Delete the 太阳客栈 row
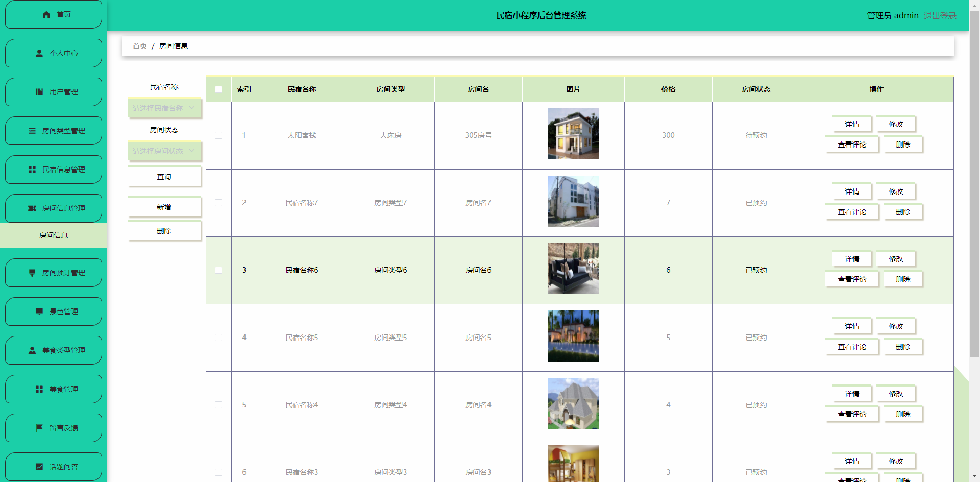Viewport: 980px width, 482px height. [903, 144]
